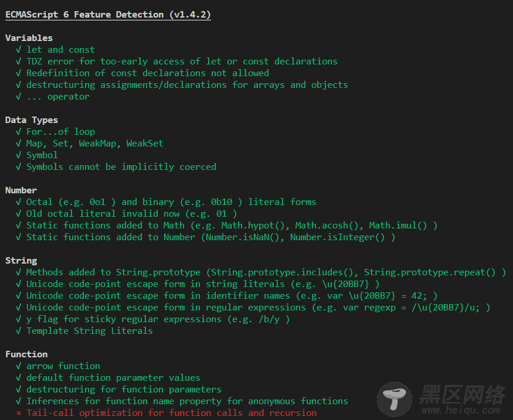
Task: Click the ECMAScript 6 Feature Detection title
Action: 108,15
